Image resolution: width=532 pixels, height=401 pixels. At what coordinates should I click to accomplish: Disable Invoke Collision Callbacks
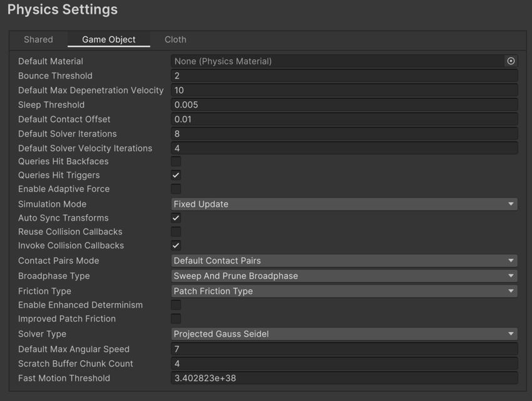[175, 246]
